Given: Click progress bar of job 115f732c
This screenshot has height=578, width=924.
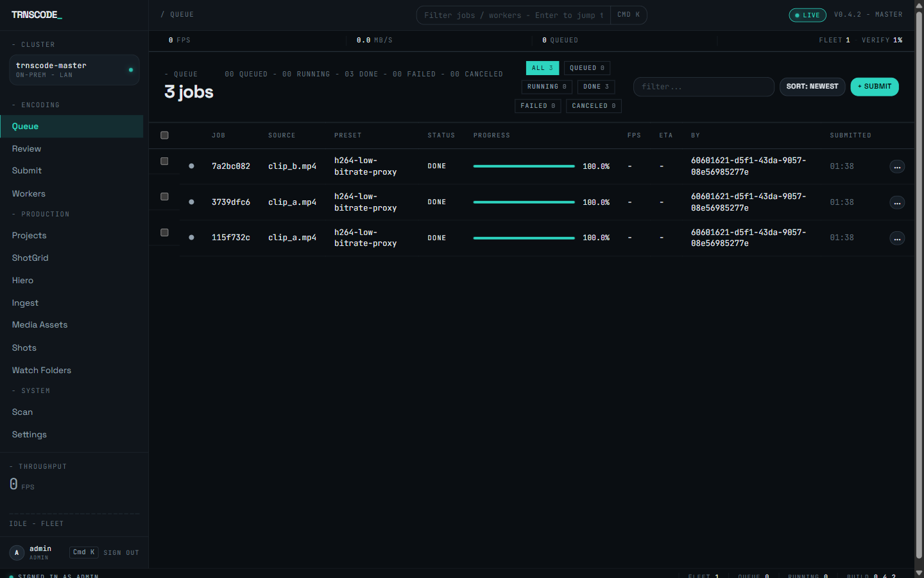Looking at the screenshot, I should [524, 238].
